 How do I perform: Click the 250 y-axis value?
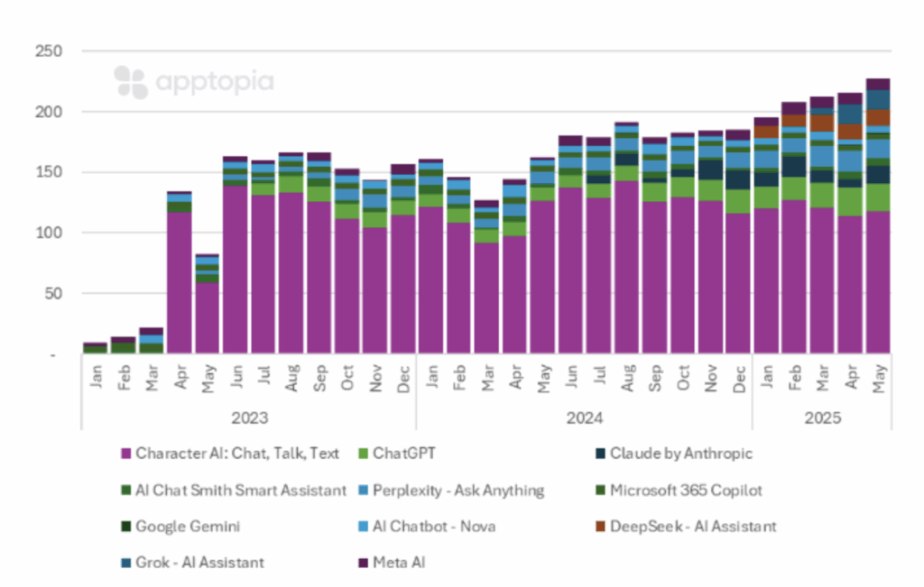pyautogui.click(x=49, y=51)
